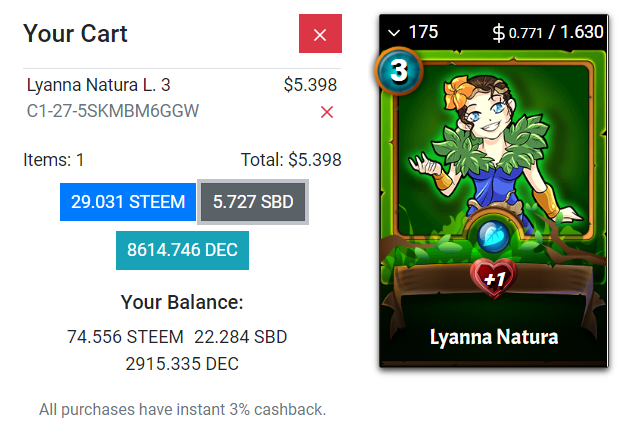The height and width of the screenshot is (425, 626).
Task: Pay with 8614.746 DEC
Action: coord(182,250)
